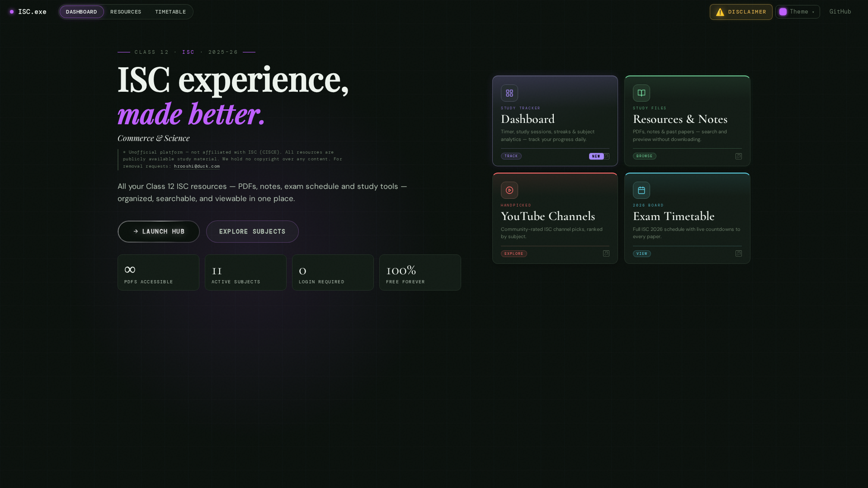Click the arrow icon on YouTube Channels card
The image size is (868, 488).
pos(606,253)
